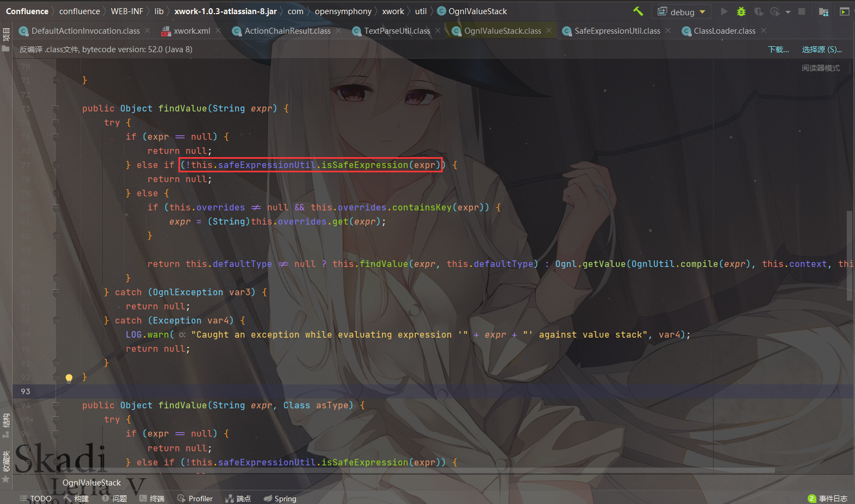Open the 事件日志 event log
The width and height of the screenshot is (855, 504).
tap(828, 499)
